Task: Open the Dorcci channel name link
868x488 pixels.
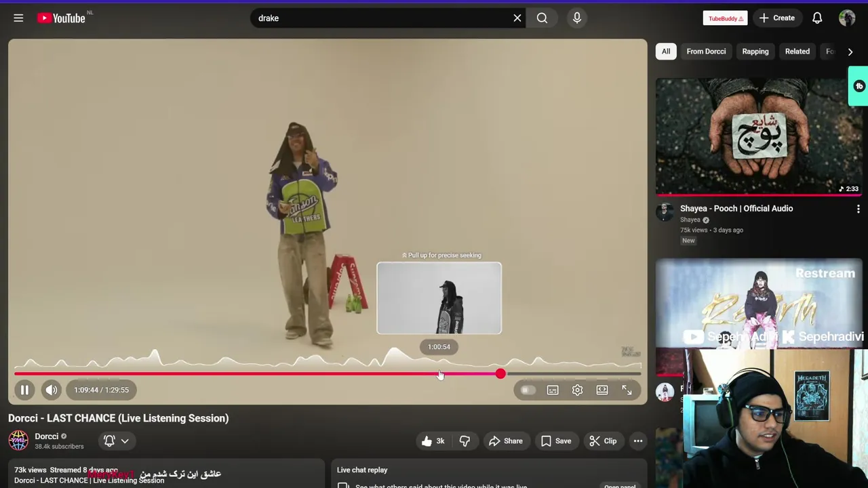Action: [47, 436]
